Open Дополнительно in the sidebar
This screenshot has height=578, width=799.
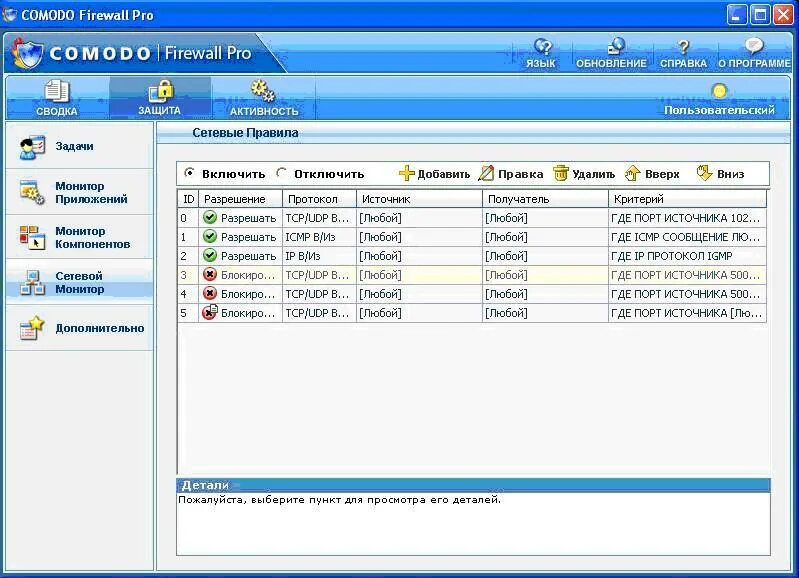tap(79, 328)
